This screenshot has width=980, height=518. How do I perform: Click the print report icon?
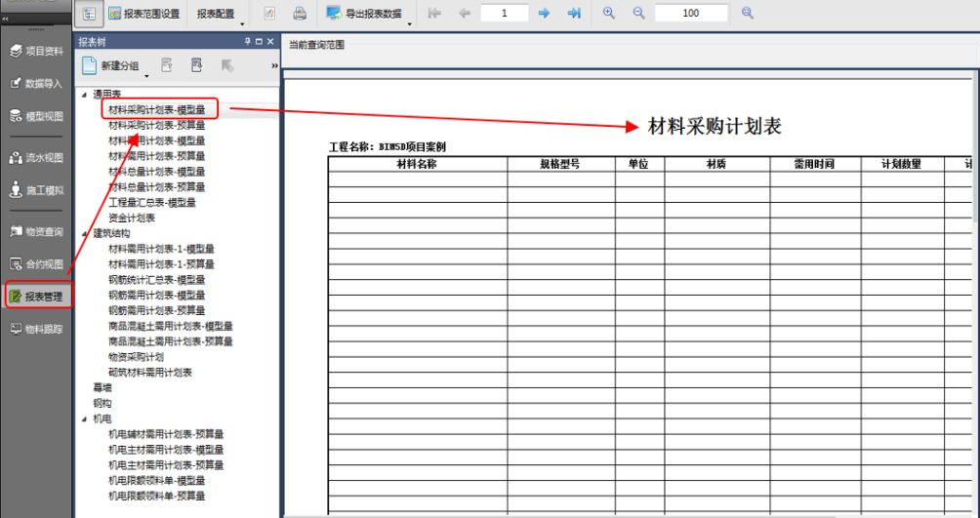[x=300, y=13]
